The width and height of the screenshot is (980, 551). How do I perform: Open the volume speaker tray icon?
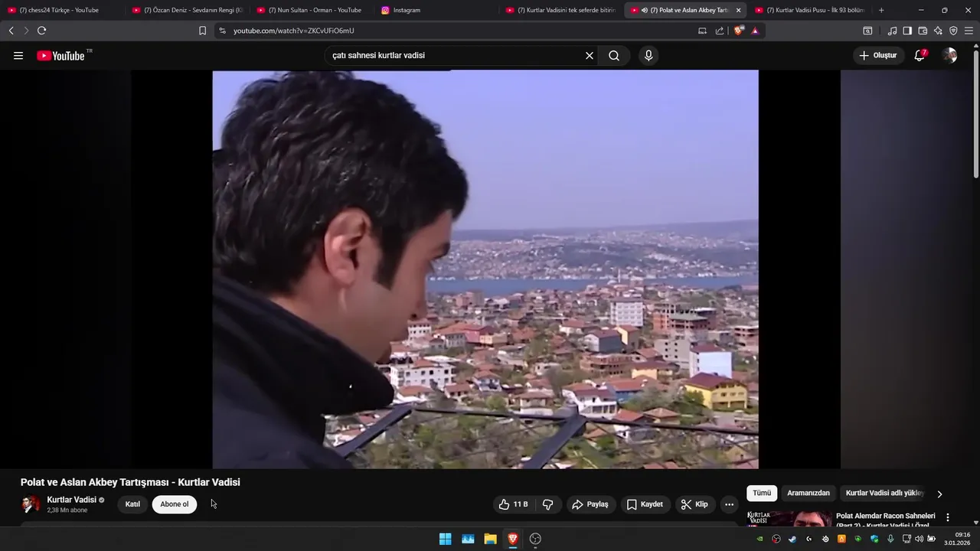919,539
